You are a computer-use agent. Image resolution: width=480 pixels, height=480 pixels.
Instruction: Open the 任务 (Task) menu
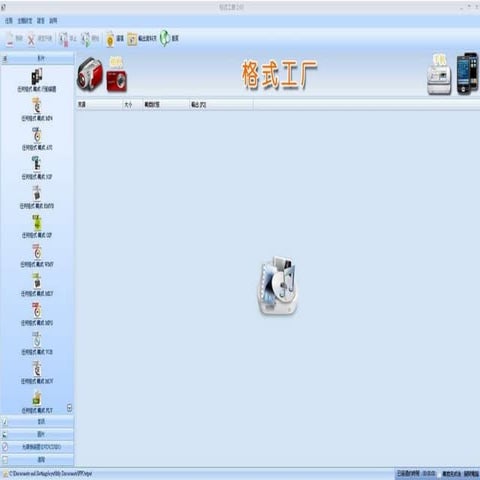pyautogui.click(x=9, y=21)
